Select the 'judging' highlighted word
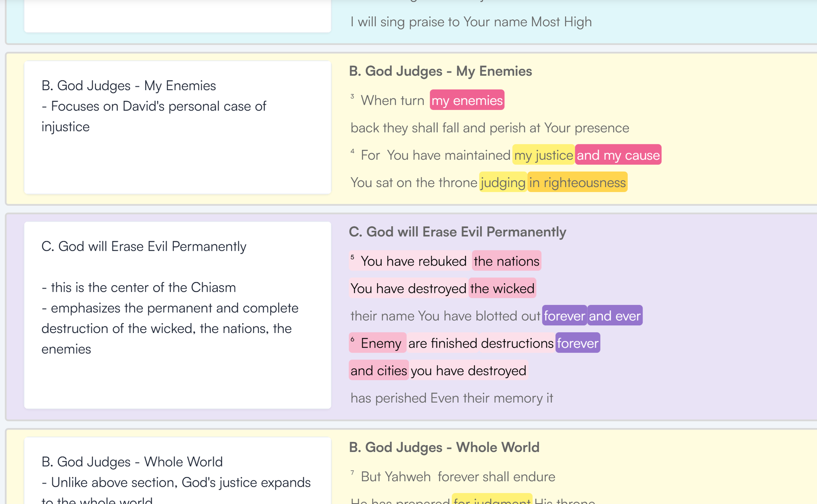This screenshot has width=817, height=504. click(x=503, y=182)
